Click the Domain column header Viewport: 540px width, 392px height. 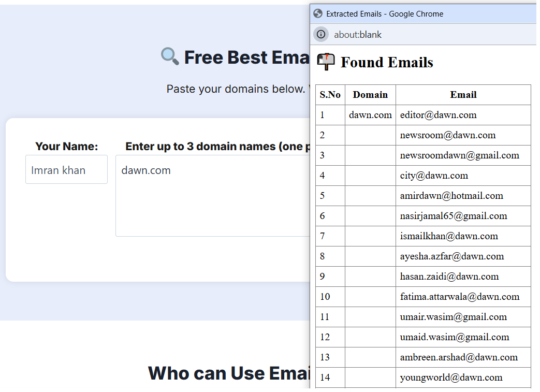point(370,95)
